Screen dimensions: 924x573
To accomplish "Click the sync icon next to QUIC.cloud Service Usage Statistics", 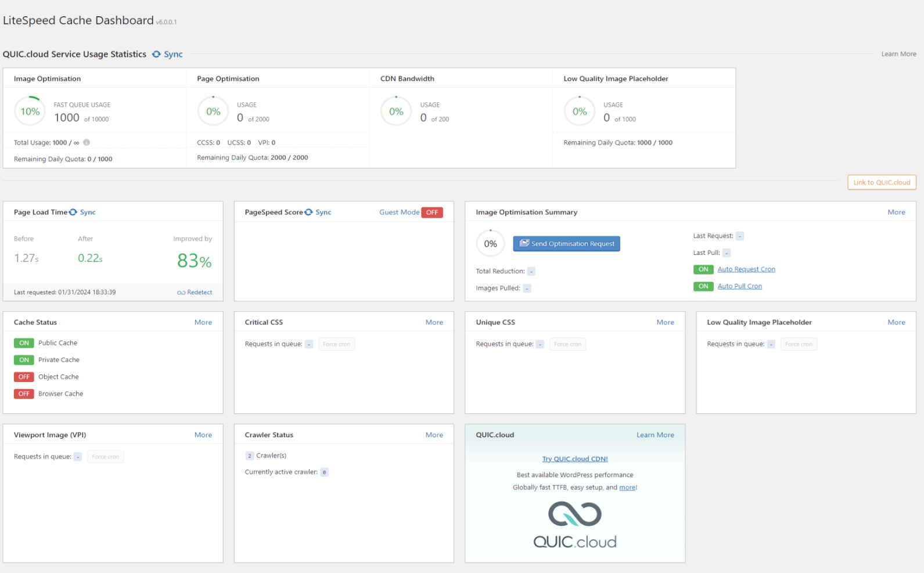I will pyautogui.click(x=156, y=54).
